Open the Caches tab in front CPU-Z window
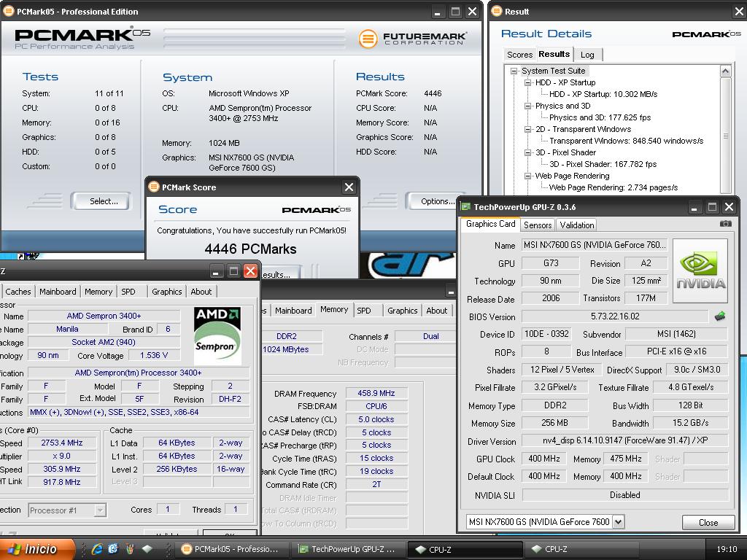The image size is (747, 560). pyautogui.click(x=18, y=292)
